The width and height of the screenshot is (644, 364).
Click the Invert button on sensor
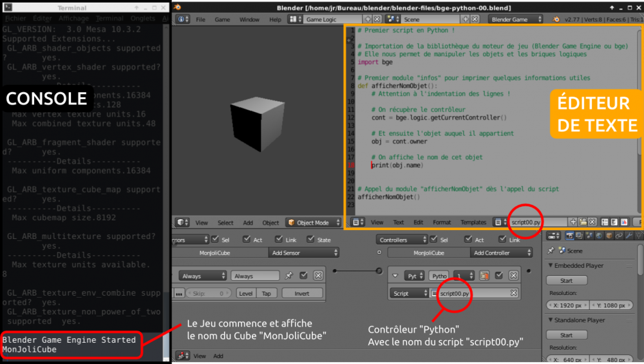coord(301,293)
